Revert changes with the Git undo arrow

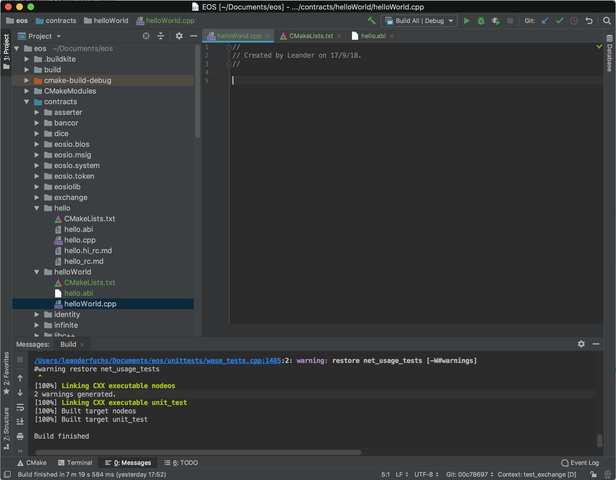[x=588, y=20]
